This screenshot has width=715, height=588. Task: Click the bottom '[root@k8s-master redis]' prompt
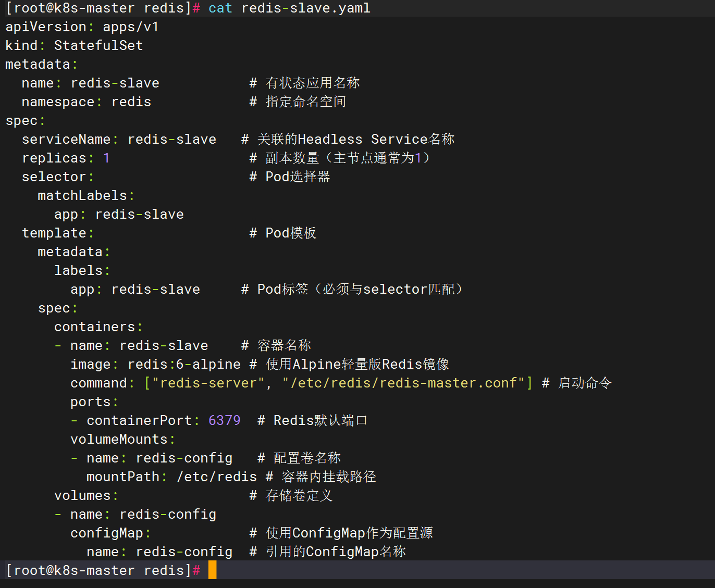98,571
